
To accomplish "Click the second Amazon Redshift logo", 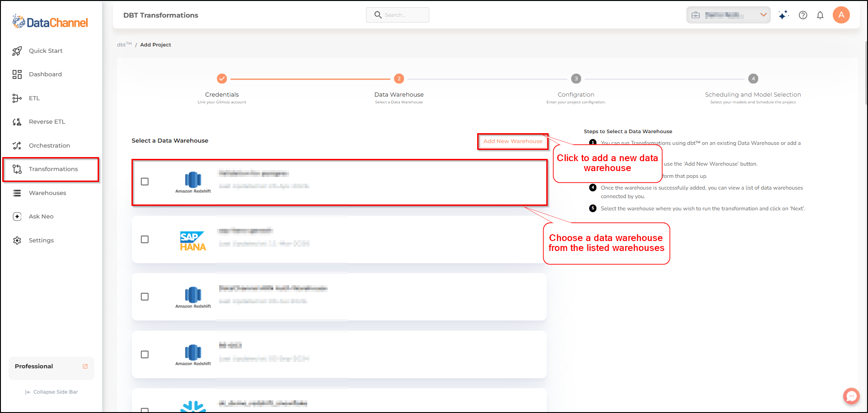I will pyautogui.click(x=193, y=297).
